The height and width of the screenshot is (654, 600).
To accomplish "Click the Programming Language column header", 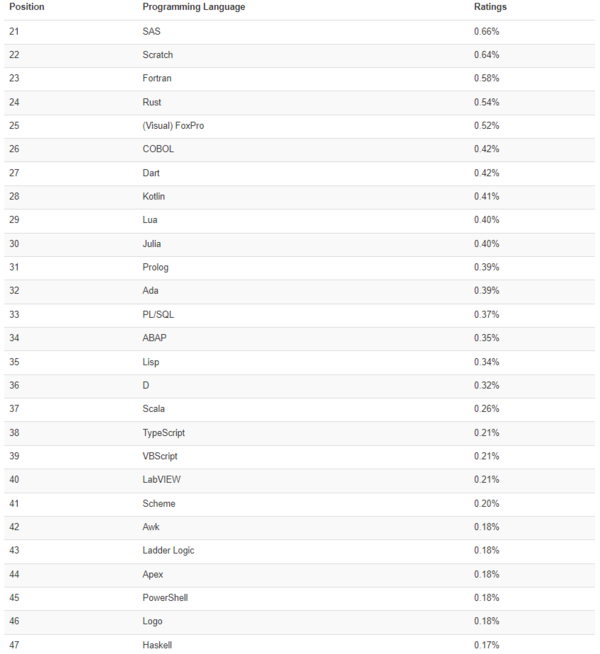I will tap(193, 7).
